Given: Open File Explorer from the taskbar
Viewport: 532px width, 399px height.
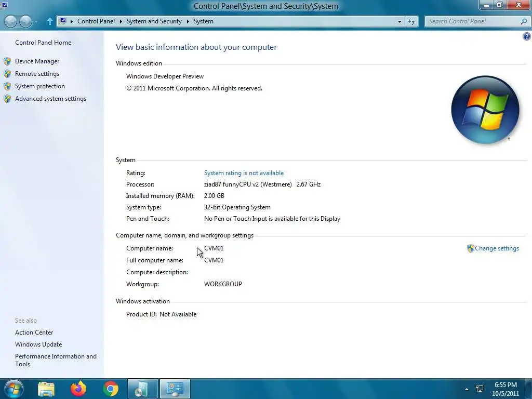Looking at the screenshot, I should click(x=46, y=389).
